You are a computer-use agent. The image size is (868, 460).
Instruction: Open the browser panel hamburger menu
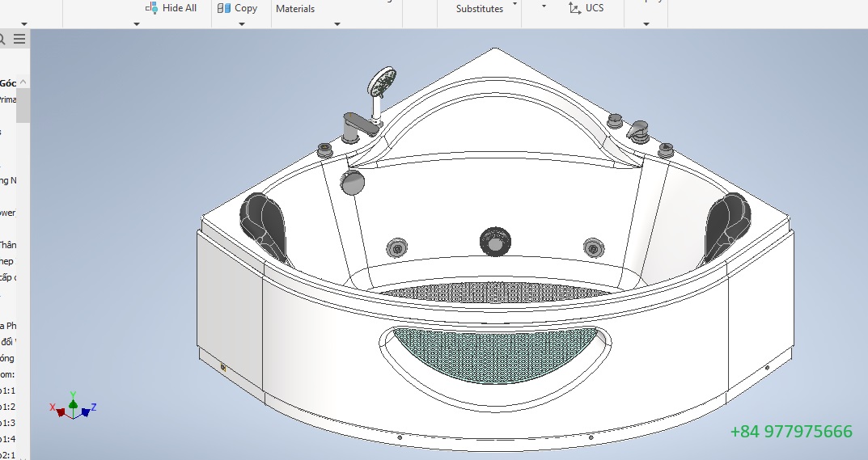19,39
